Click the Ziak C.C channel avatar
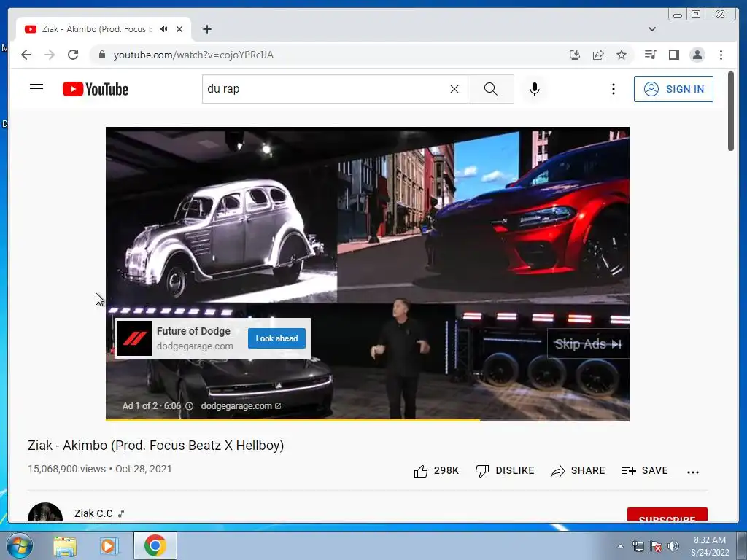This screenshot has height=560, width=747. coord(45,513)
